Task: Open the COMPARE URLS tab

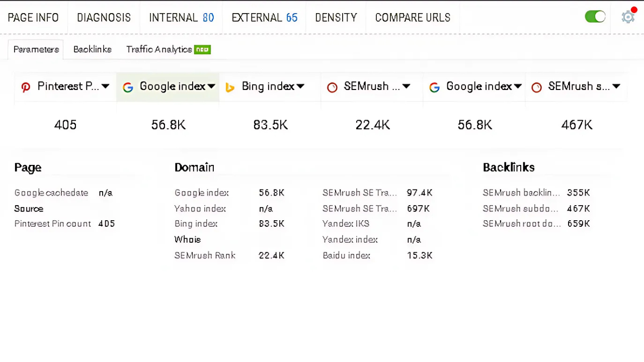Action: pos(413,18)
